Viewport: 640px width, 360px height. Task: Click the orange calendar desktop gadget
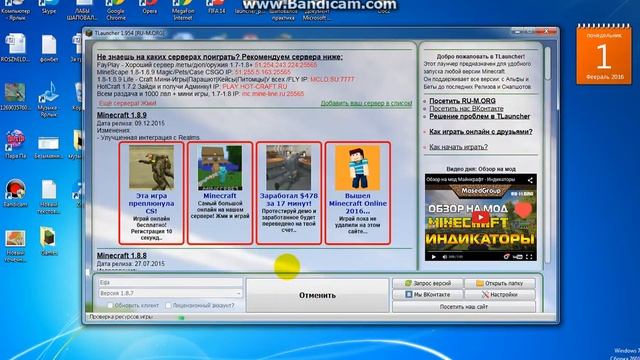click(603, 55)
